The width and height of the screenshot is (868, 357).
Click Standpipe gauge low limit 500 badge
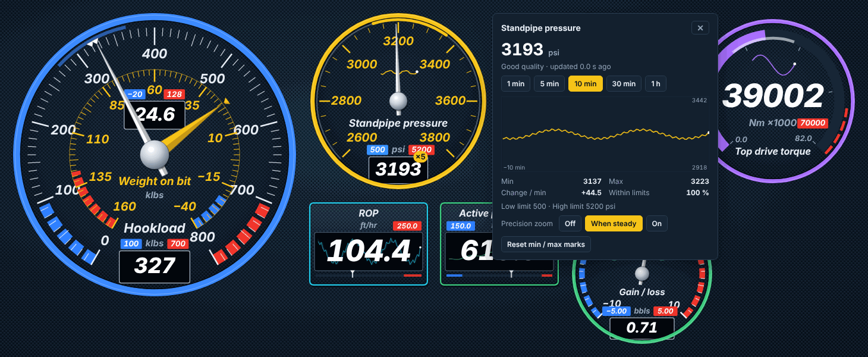click(x=378, y=150)
